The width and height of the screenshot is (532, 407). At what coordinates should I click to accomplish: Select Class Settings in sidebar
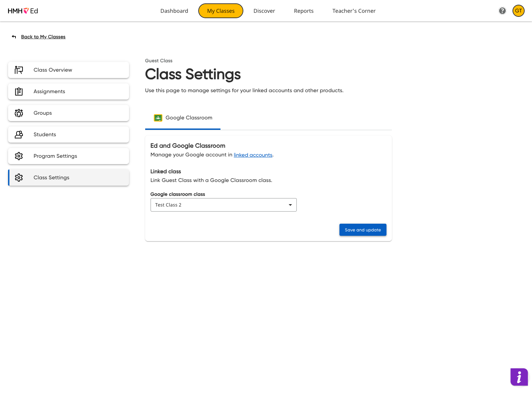point(69,178)
